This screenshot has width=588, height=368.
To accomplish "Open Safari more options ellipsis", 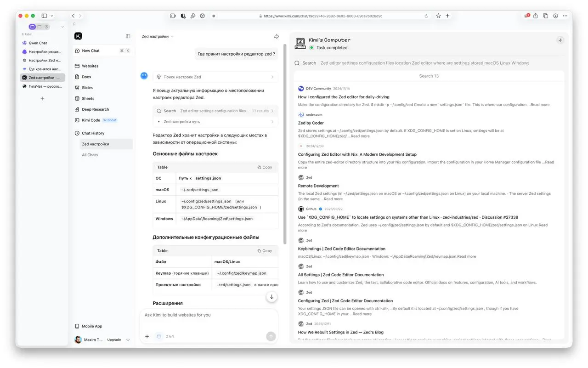I will click(x=565, y=16).
